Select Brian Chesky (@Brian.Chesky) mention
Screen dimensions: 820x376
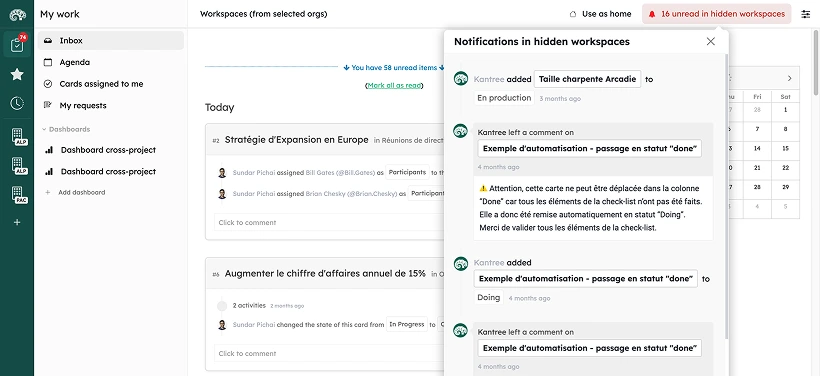[x=351, y=193]
